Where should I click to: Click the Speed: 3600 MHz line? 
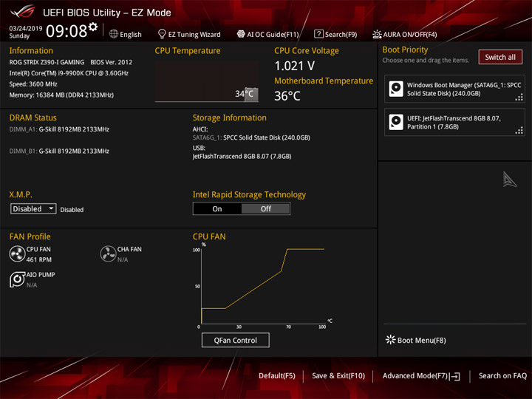(33, 84)
